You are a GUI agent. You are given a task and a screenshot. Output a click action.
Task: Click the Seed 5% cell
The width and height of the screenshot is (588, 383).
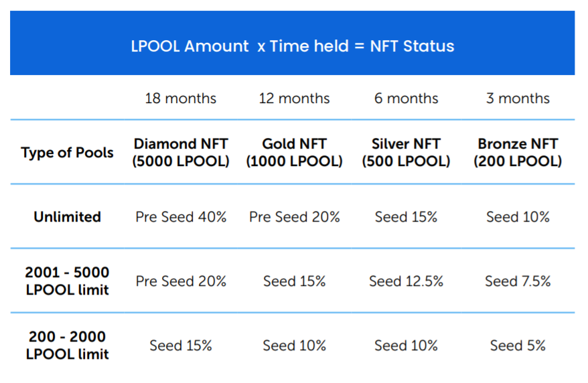(x=518, y=346)
